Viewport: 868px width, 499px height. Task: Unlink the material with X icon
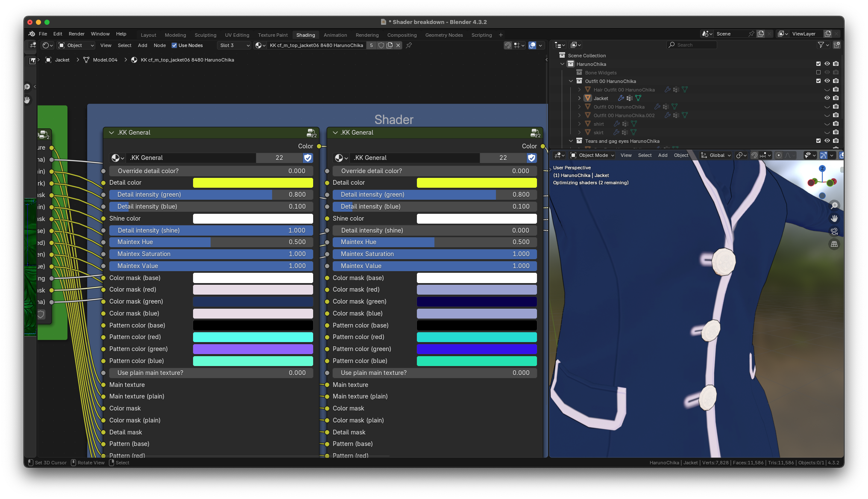pyautogui.click(x=398, y=45)
